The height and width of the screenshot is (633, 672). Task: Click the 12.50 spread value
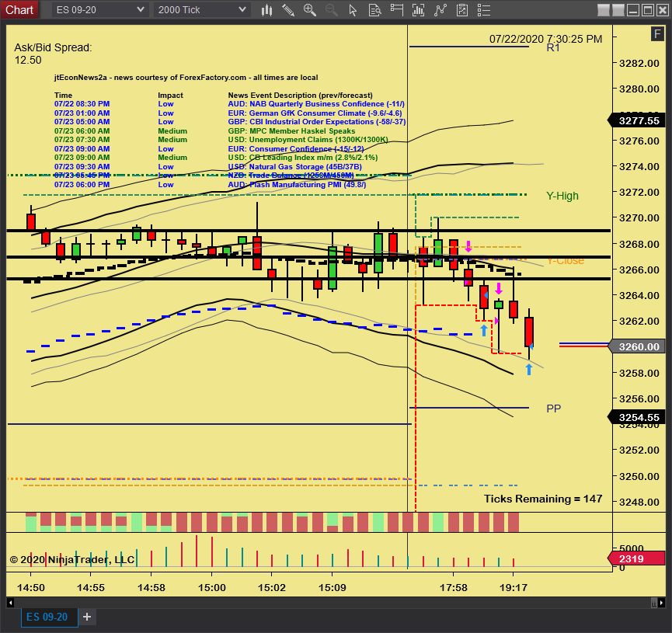point(28,60)
